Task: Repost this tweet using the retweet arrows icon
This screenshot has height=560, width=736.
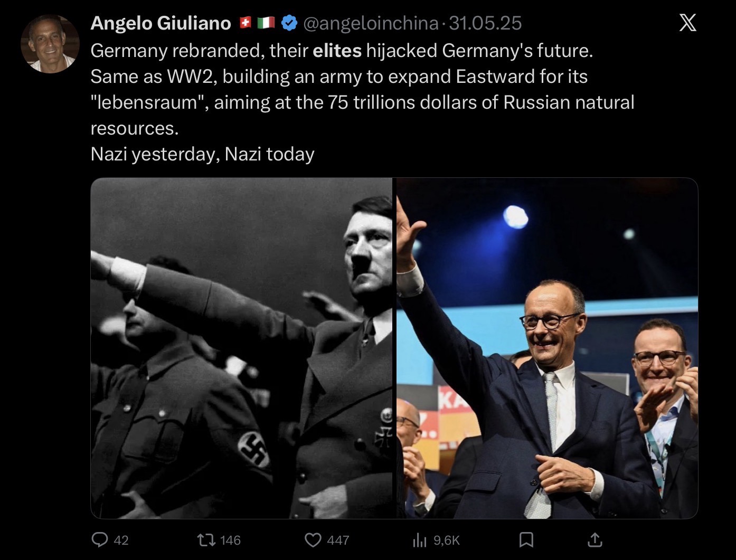Action: click(205, 539)
